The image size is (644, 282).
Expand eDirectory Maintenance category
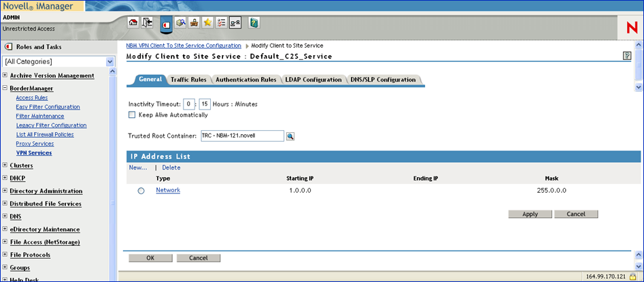5,229
